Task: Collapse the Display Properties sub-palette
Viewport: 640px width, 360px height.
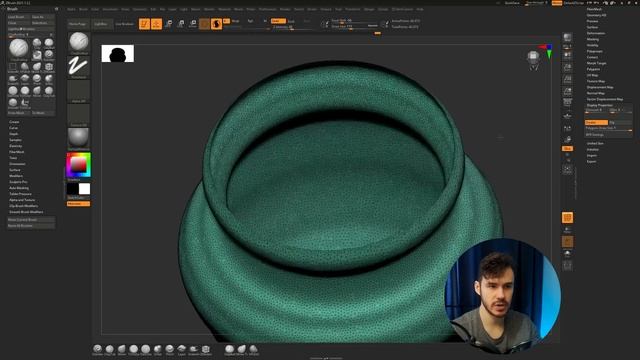Action: [x=599, y=105]
